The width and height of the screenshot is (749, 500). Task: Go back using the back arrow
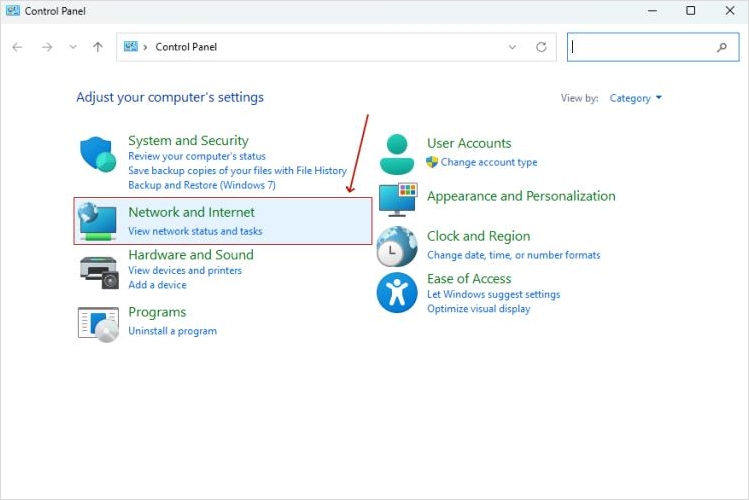17,47
